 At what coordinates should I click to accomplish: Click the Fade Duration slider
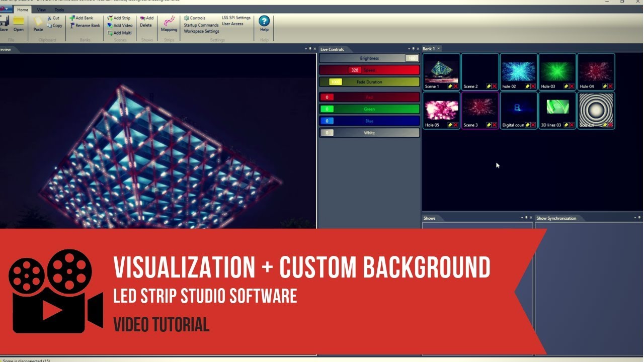click(369, 82)
